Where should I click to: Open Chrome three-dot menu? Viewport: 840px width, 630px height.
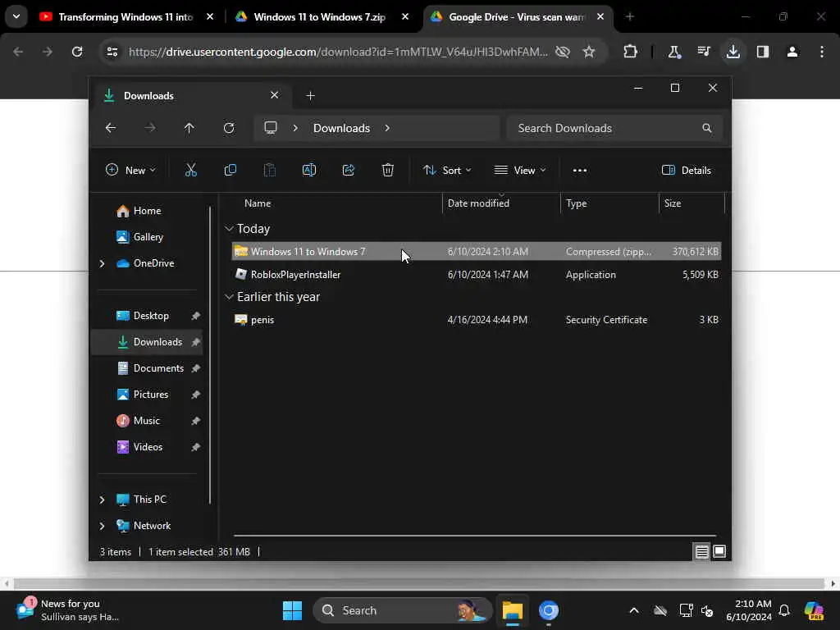(822, 52)
